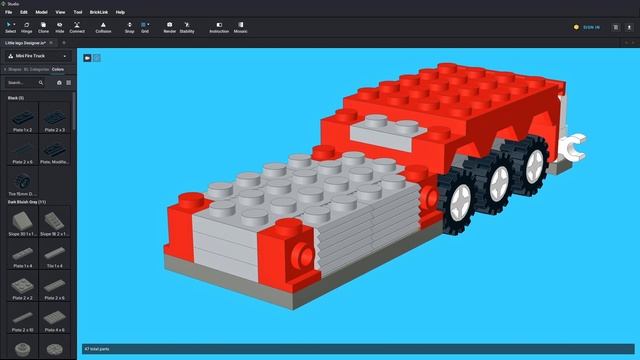Open the Help menu

point(120,12)
